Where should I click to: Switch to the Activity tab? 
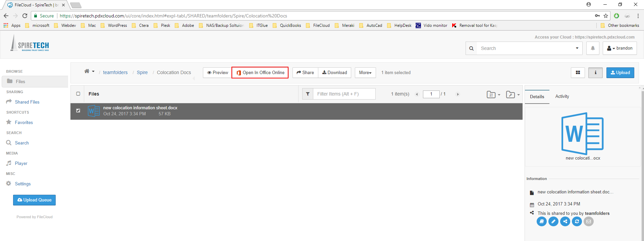(x=562, y=97)
